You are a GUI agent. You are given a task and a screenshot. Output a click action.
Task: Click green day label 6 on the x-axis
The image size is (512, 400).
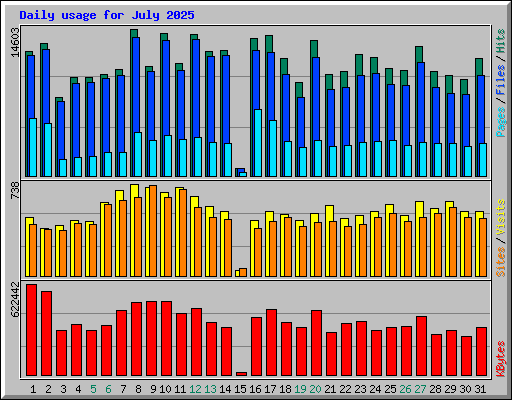pyautogui.click(x=108, y=389)
